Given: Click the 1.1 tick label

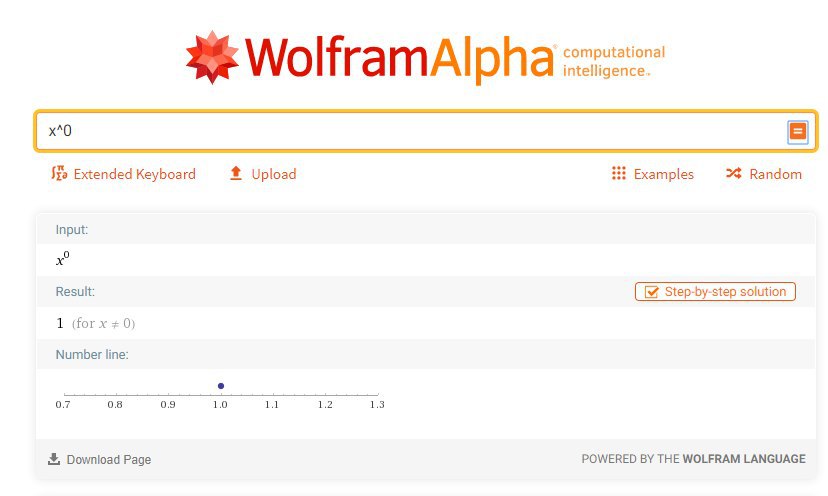Looking at the screenshot, I should coord(272,405).
